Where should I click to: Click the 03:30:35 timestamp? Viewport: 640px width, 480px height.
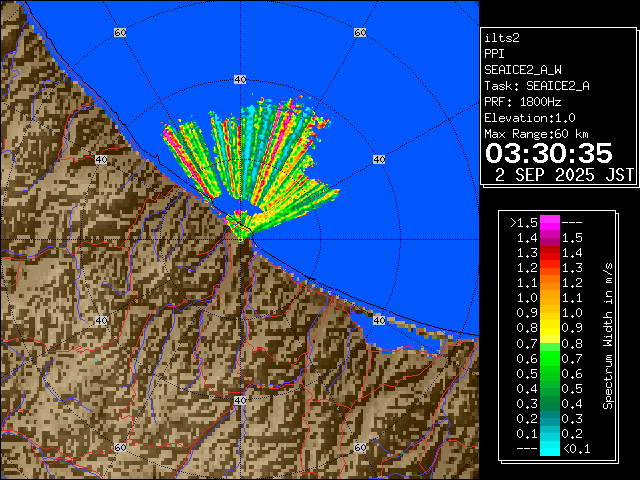click(x=548, y=153)
